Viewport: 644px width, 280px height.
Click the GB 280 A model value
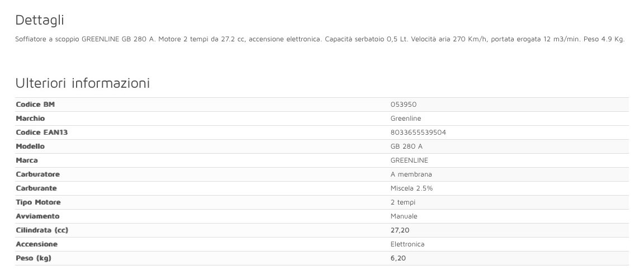406,146
